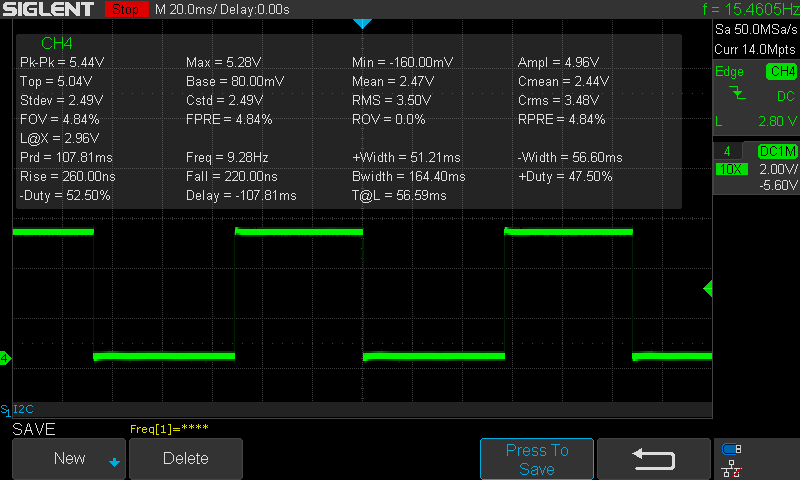
Task: Click the Min = -160.00mV measurement
Action: click(x=403, y=62)
